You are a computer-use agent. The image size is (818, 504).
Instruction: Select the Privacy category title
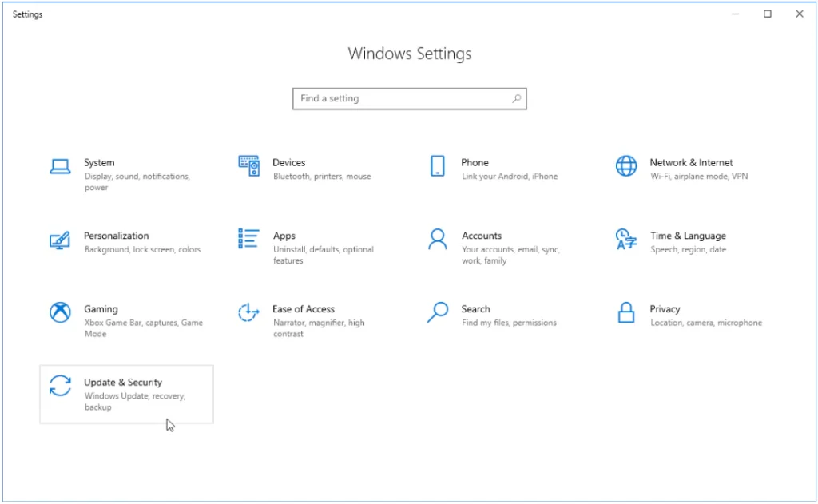665,309
